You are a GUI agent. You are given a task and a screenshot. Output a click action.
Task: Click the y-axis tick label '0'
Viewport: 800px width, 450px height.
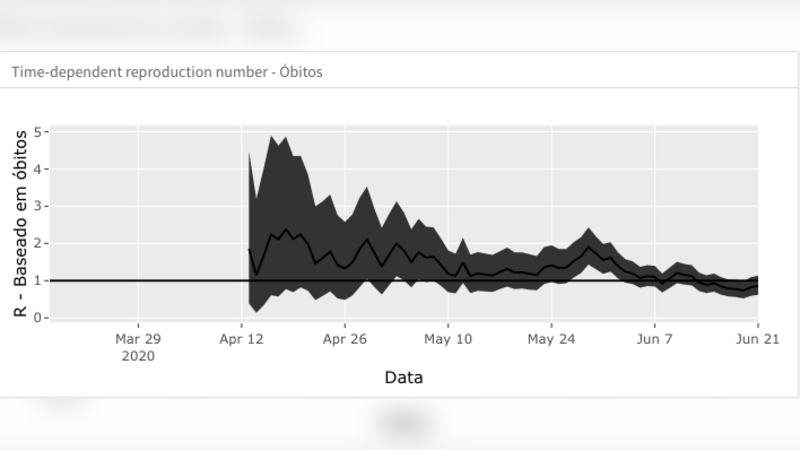click(37, 318)
